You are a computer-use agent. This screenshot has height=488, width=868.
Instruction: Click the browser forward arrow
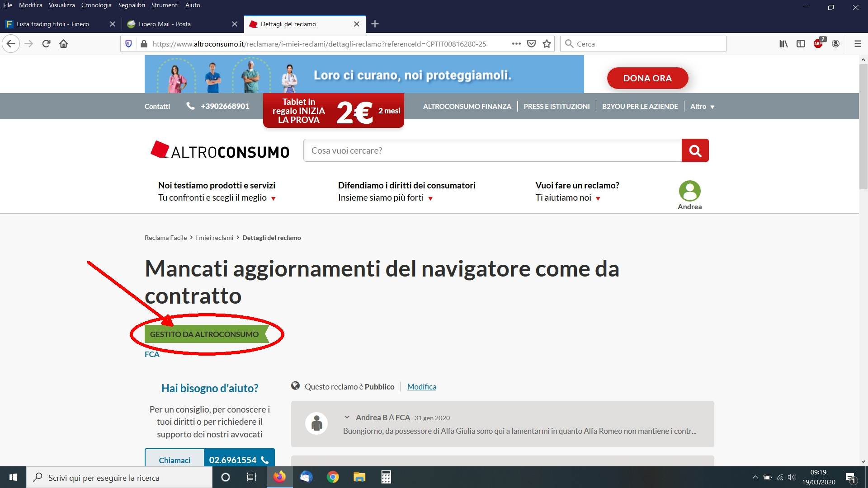click(28, 44)
